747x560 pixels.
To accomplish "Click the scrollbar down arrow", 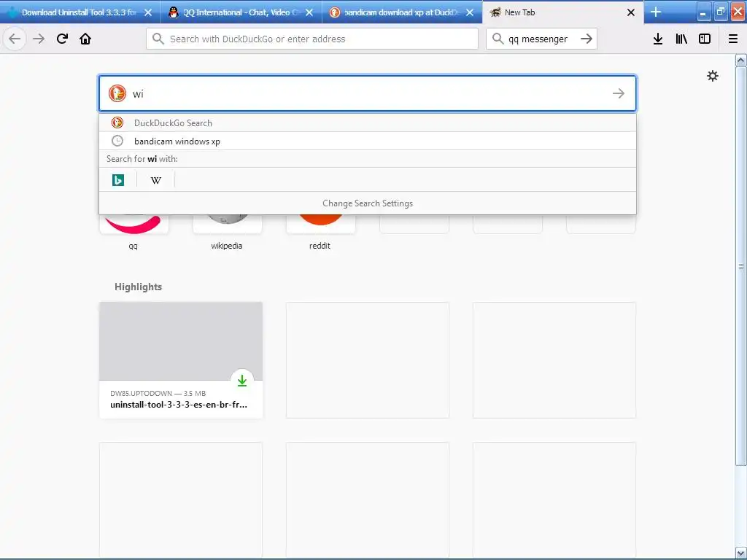I will click(x=741, y=553).
